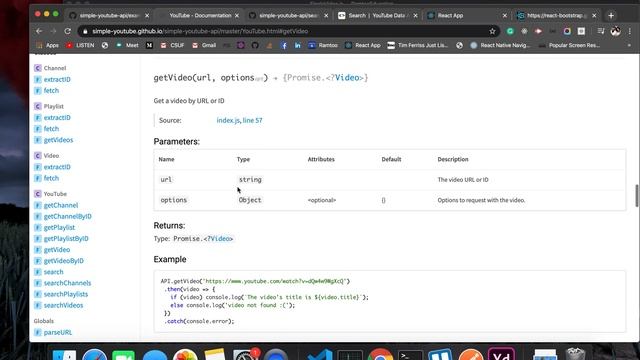Open the search function in the sidebar

coord(53,272)
